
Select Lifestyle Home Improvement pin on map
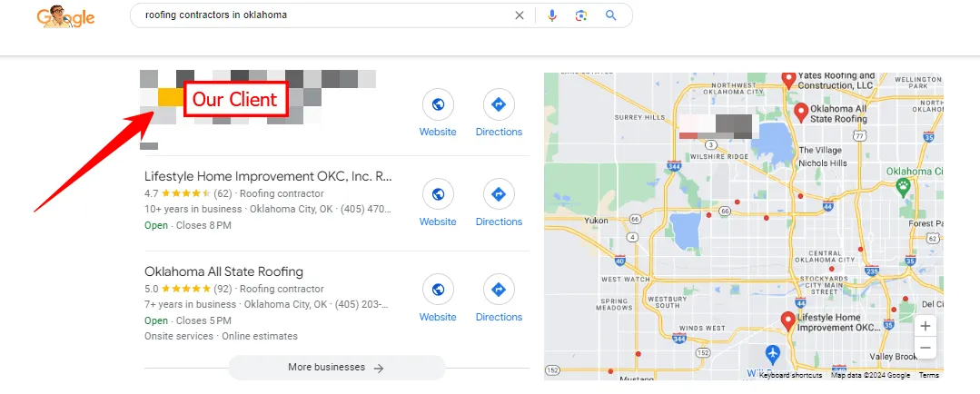pos(787,320)
